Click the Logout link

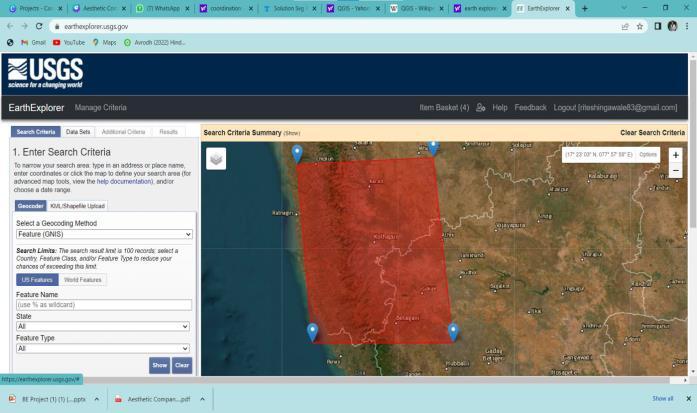click(615, 108)
